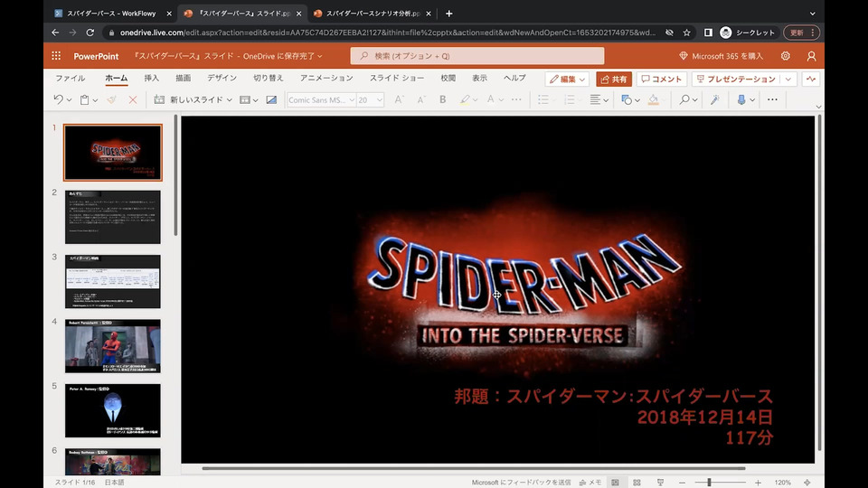Select the format painter brush icon

[112, 99]
